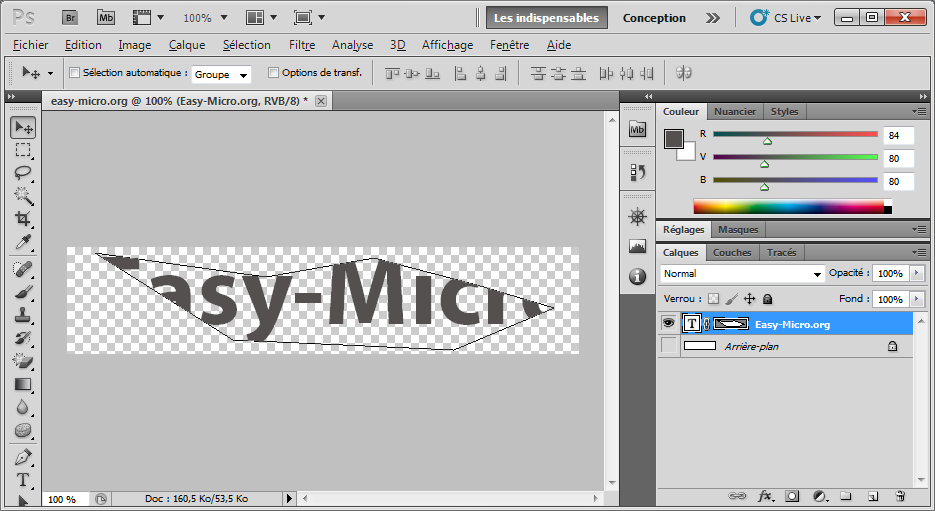Create a new layer group
The width and height of the screenshot is (935, 511).
(x=846, y=495)
